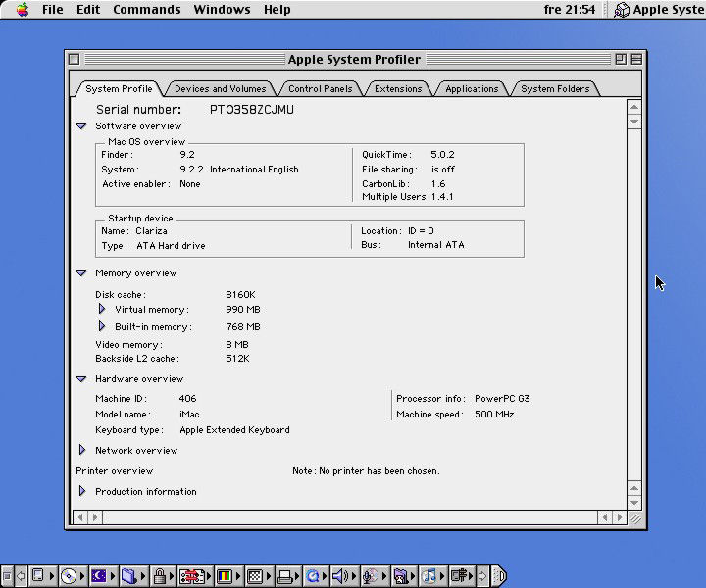Image resolution: width=706 pixels, height=588 pixels.
Task: Click the Profiler window zoom box
Action: (621, 59)
